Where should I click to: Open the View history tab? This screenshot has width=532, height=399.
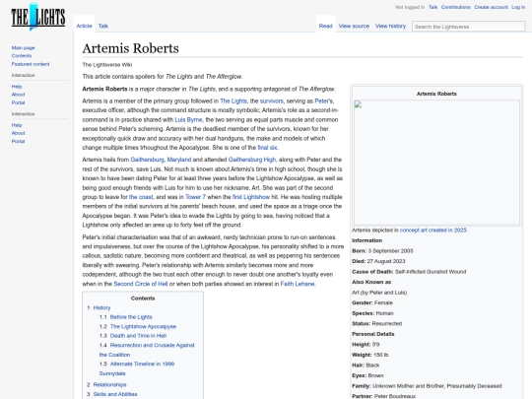click(x=390, y=26)
